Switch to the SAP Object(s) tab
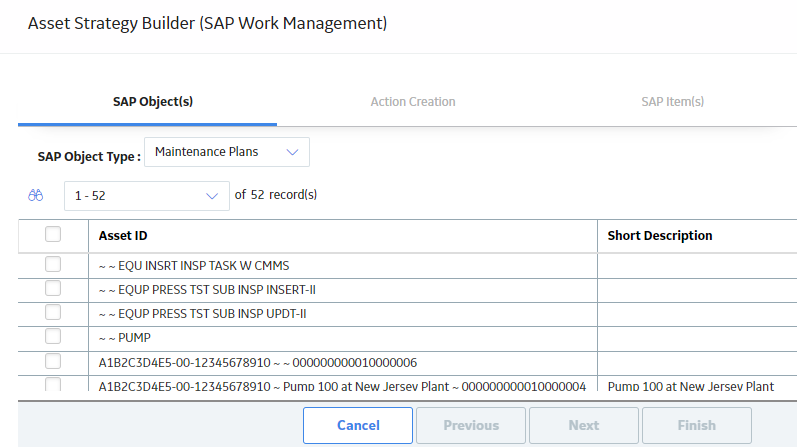This screenshot has height=447, width=797. click(x=153, y=102)
